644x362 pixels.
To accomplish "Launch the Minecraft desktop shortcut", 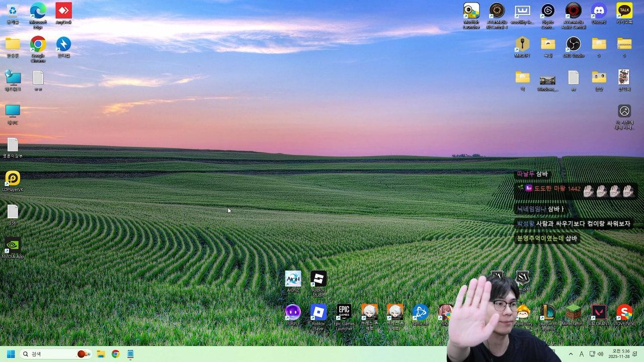I will tap(573, 315).
